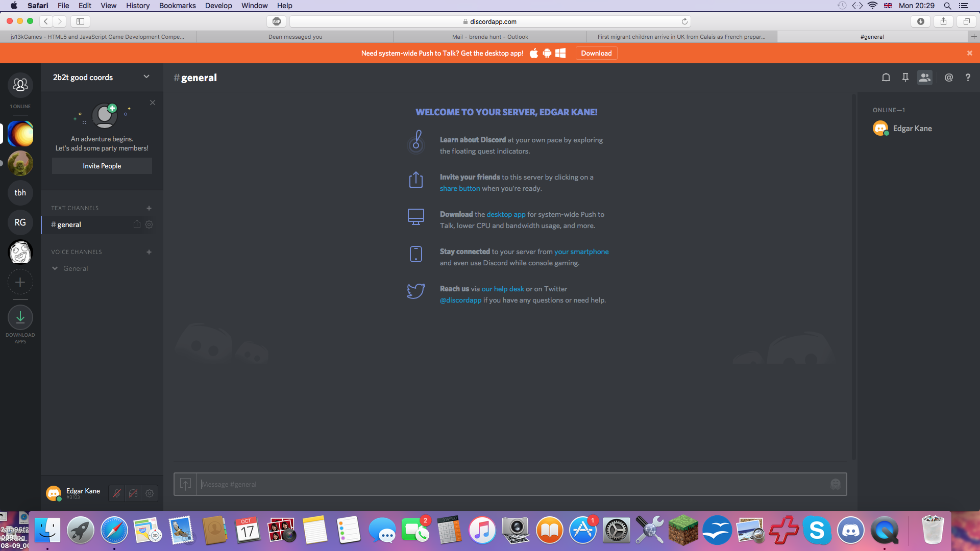Image resolution: width=980 pixels, height=551 pixels.
Task: Close the orange desktop app banner
Action: point(970,53)
